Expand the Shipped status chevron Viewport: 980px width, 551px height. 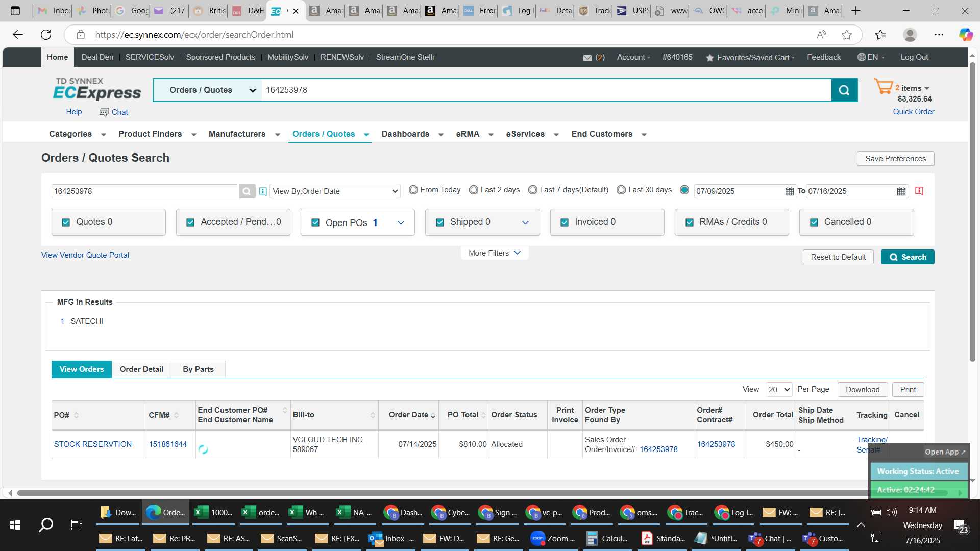pos(525,223)
